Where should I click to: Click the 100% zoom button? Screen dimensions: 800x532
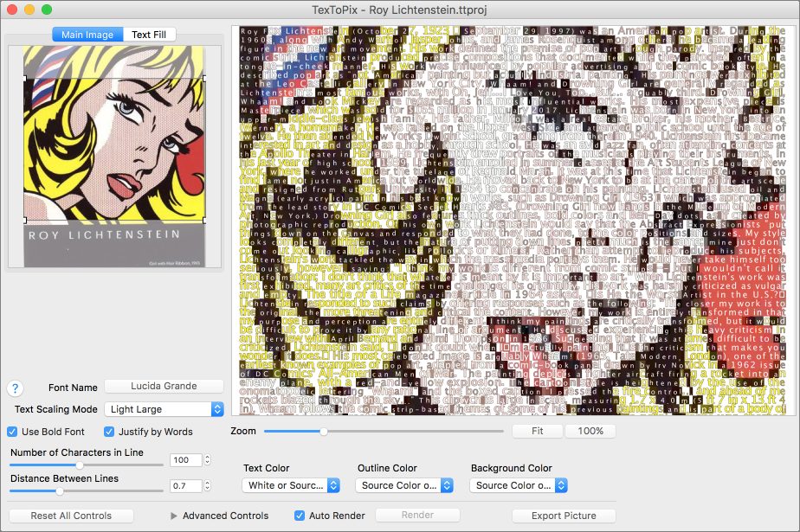(590, 431)
